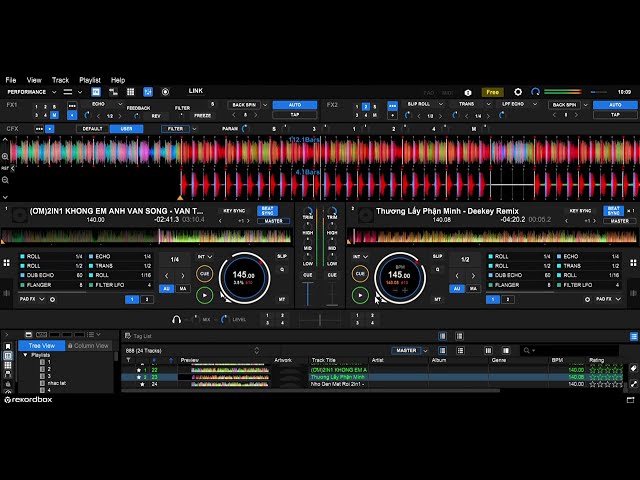
Task: Toggle FX2 multi mode button
Action: point(392,106)
